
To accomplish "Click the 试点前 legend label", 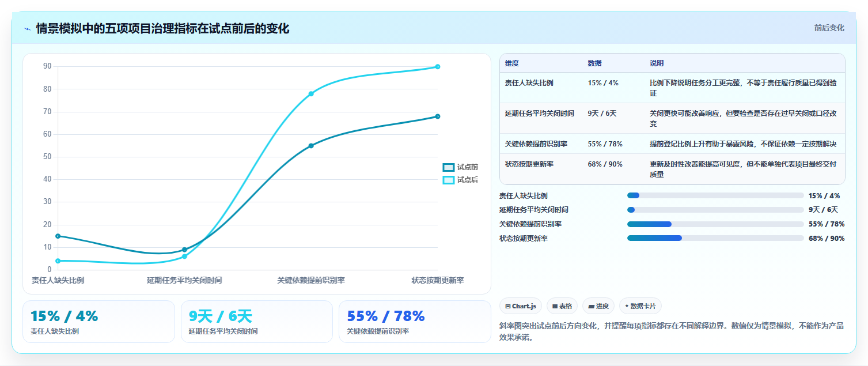I will (x=467, y=167).
